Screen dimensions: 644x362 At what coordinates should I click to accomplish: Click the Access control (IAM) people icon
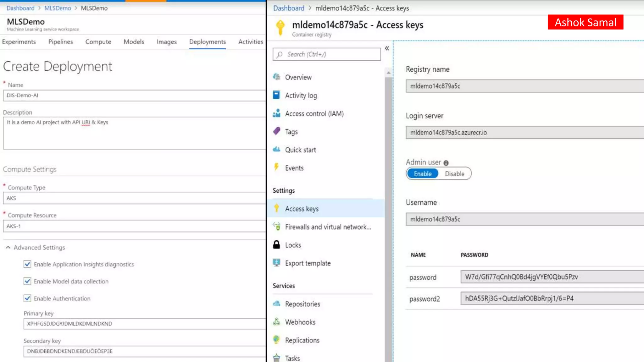276,113
